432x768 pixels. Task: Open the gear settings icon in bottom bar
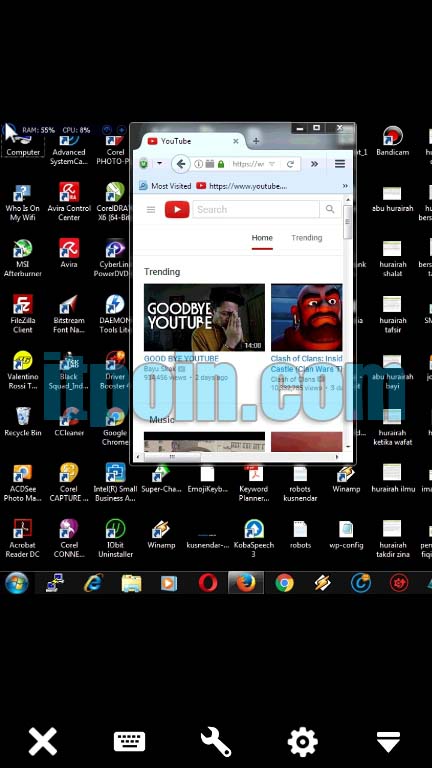302,742
